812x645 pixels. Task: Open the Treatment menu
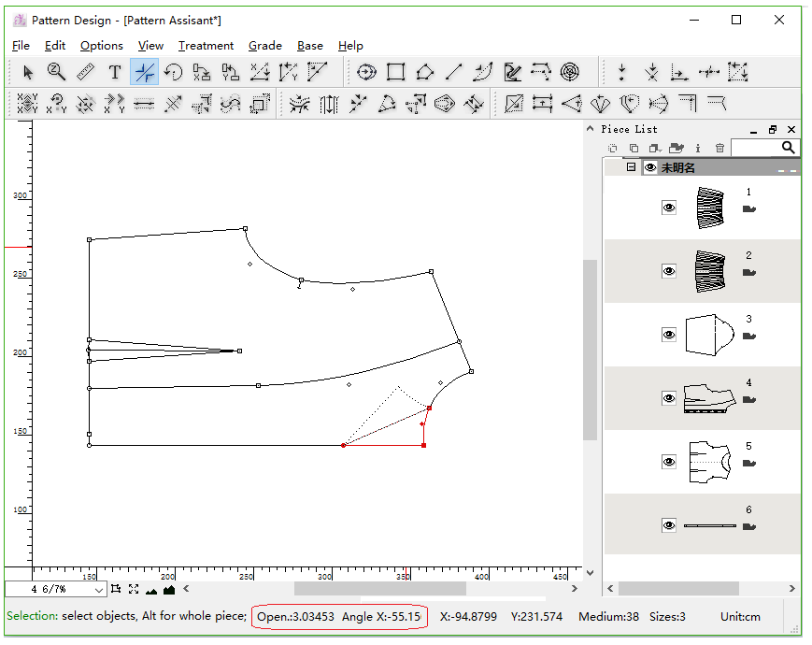click(206, 45)
